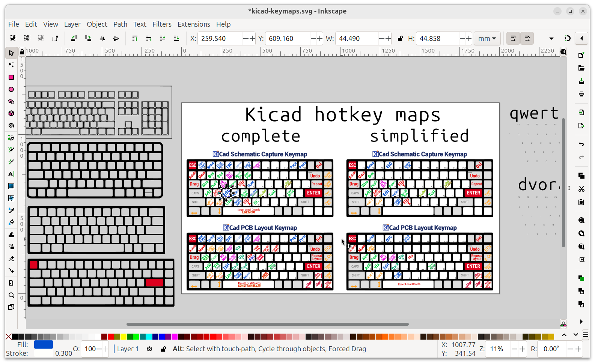
Task: Open the Path menu
Action: (120, 24)
